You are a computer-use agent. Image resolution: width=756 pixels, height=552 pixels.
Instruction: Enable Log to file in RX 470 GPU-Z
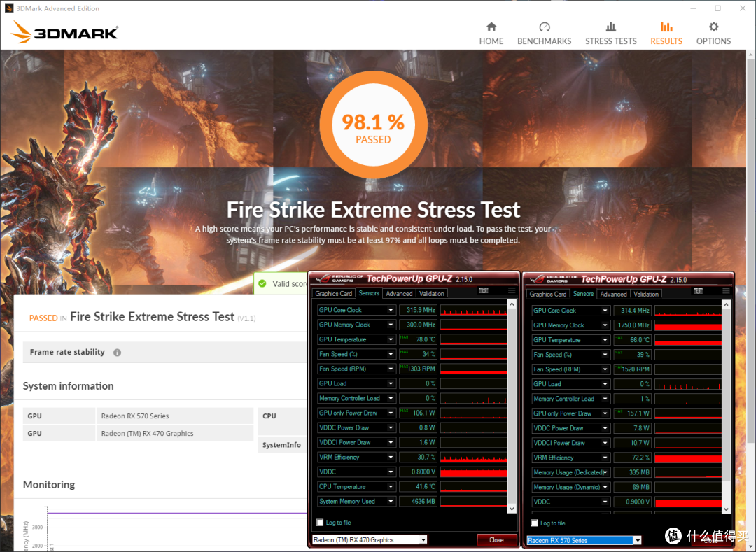[x=320, y=522]
